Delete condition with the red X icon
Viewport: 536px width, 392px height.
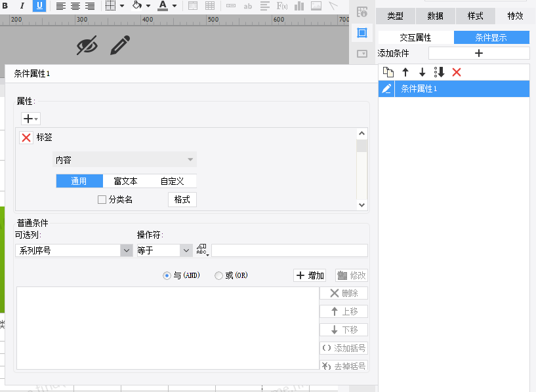click(457, 72)
